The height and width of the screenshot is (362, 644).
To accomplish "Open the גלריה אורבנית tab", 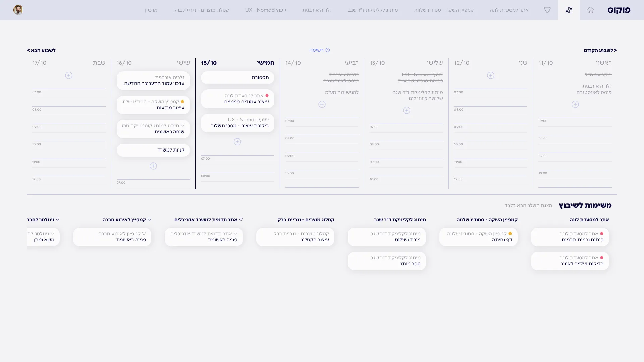I will tap(317, 10).
